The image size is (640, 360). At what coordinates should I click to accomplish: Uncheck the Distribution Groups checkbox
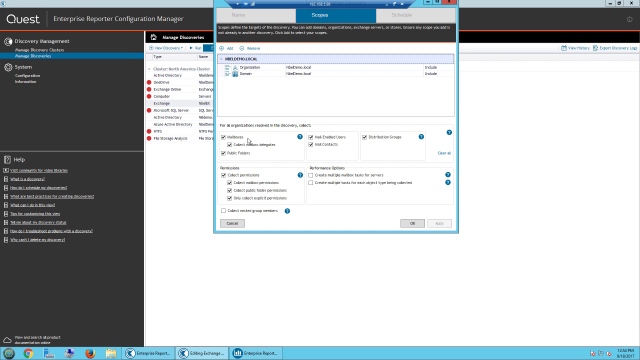click(x=364, y=137)
